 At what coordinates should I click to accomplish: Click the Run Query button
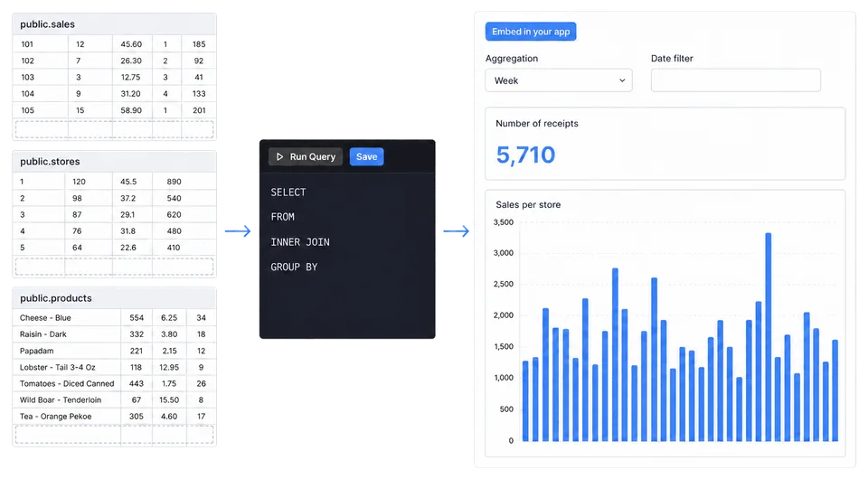tap(306, 156)
